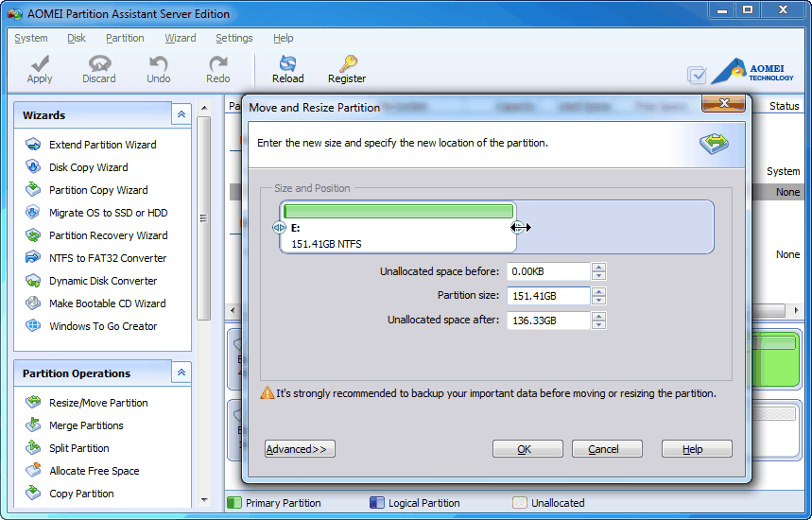Click the Resize/Move Partition icon

(x=33, y=402)
